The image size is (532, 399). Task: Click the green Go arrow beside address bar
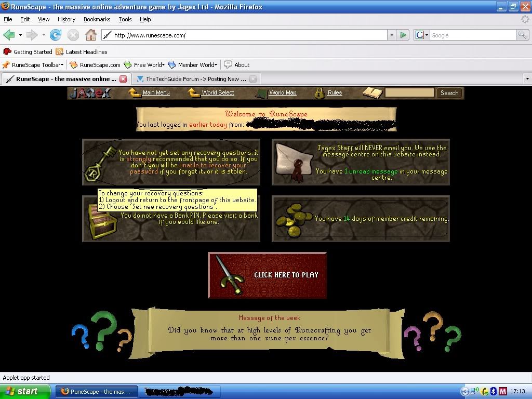pos(403,35)
